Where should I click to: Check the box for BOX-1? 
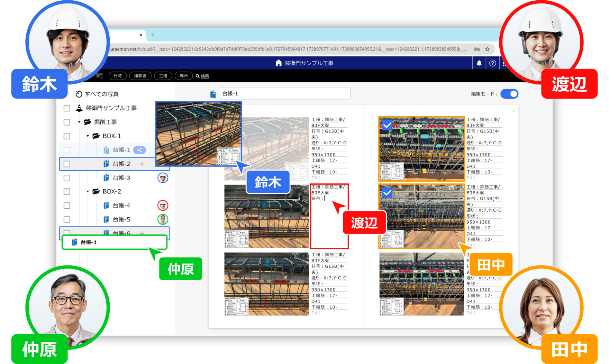click(67, 136)
